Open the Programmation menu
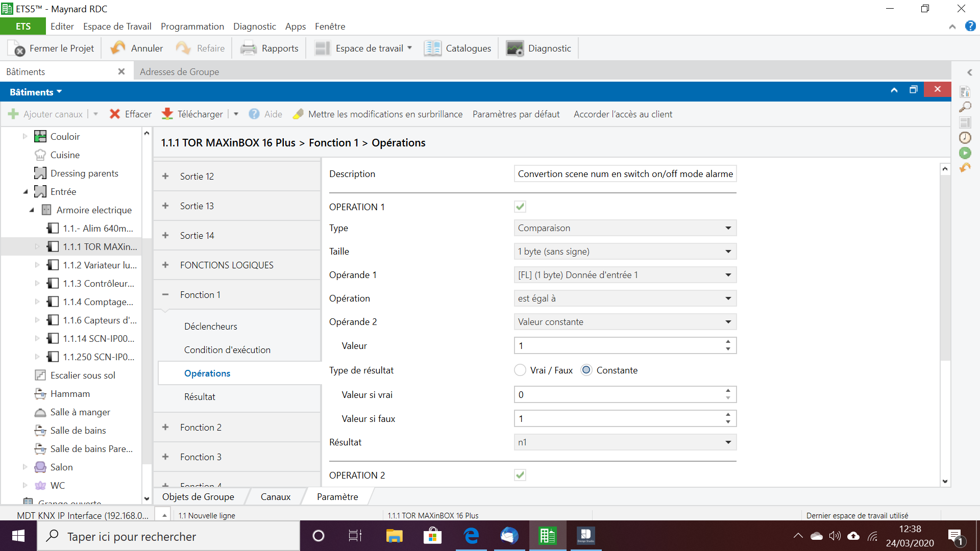Screen dimensions: 980x551 192,26
